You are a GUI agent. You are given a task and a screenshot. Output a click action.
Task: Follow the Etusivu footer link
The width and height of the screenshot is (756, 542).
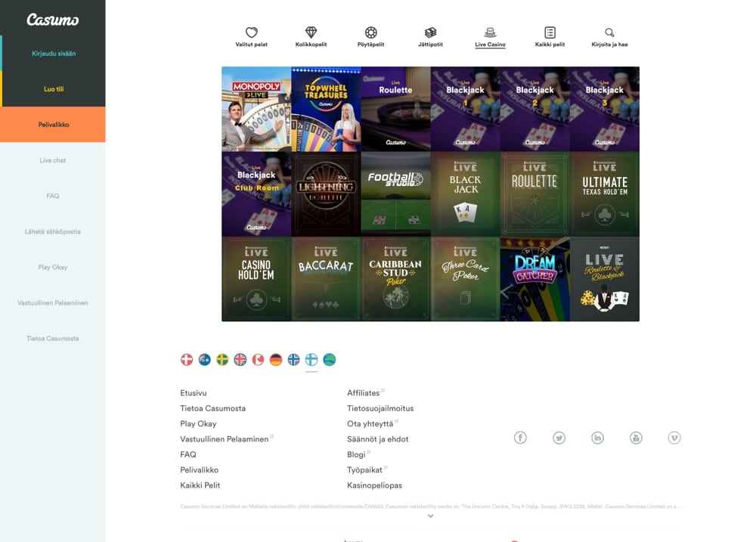point(194,393)
